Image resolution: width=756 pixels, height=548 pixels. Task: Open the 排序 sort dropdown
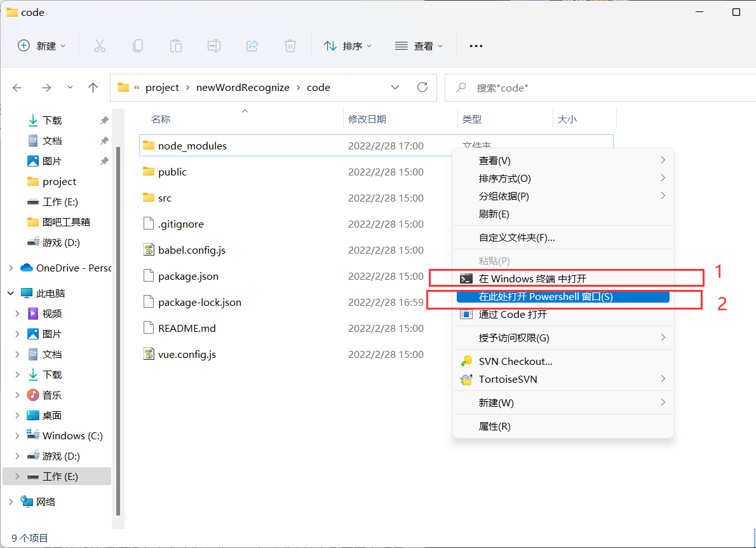(348, 46)
